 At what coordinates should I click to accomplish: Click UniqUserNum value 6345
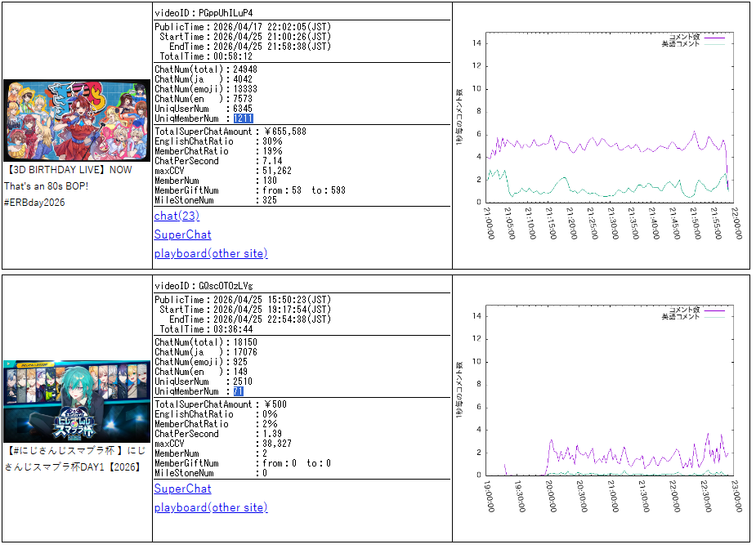243,109
